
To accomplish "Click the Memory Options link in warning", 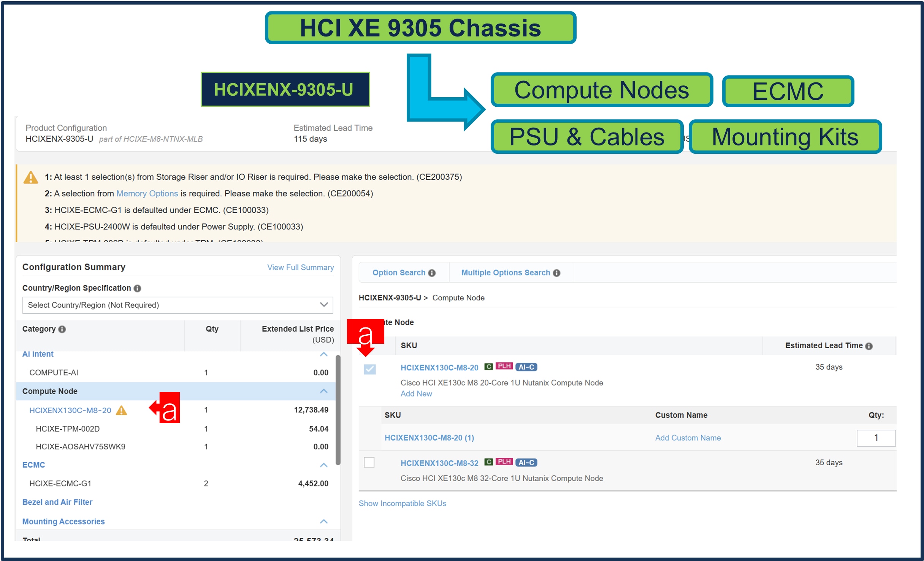I will [x=147, y=194].
